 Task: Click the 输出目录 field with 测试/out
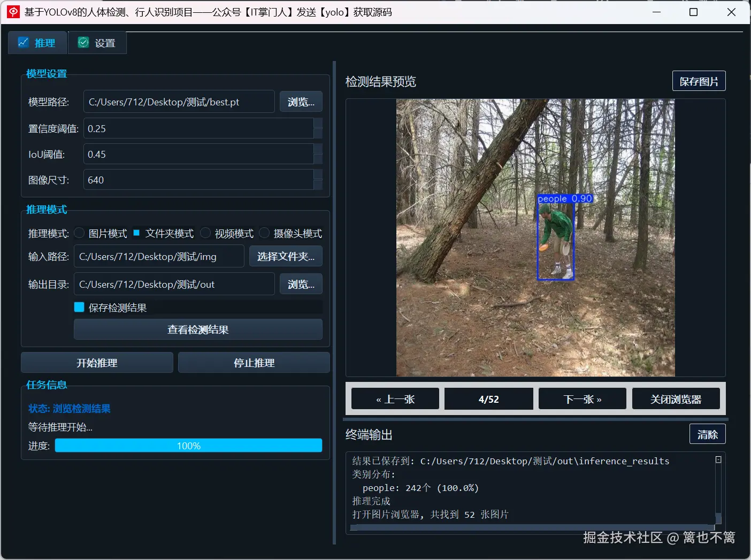point(174,284)
